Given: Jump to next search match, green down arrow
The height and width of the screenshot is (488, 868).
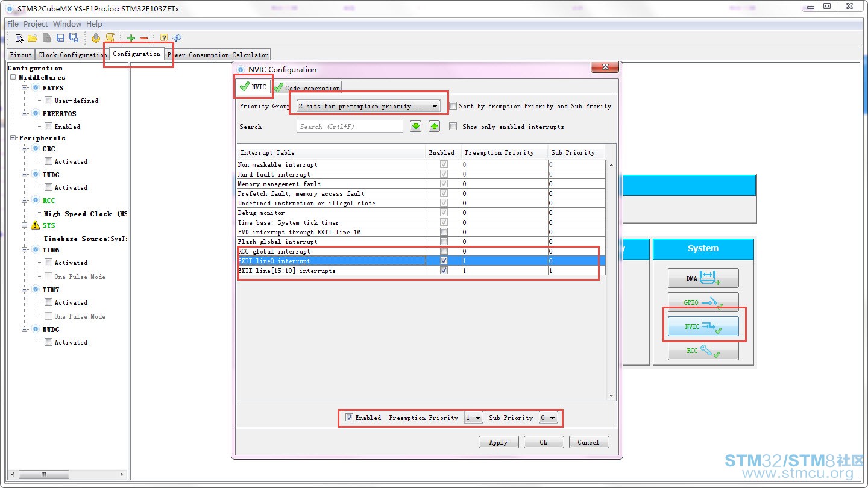Looking at the screenshot, I should (x=415, y=127).
